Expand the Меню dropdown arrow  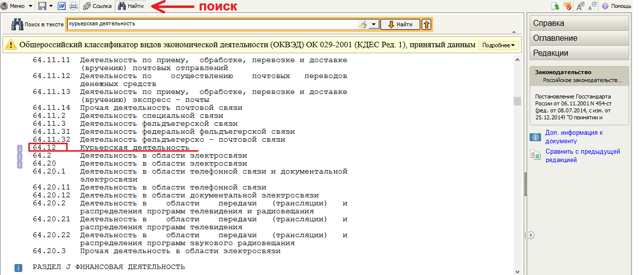click(31, 6)
